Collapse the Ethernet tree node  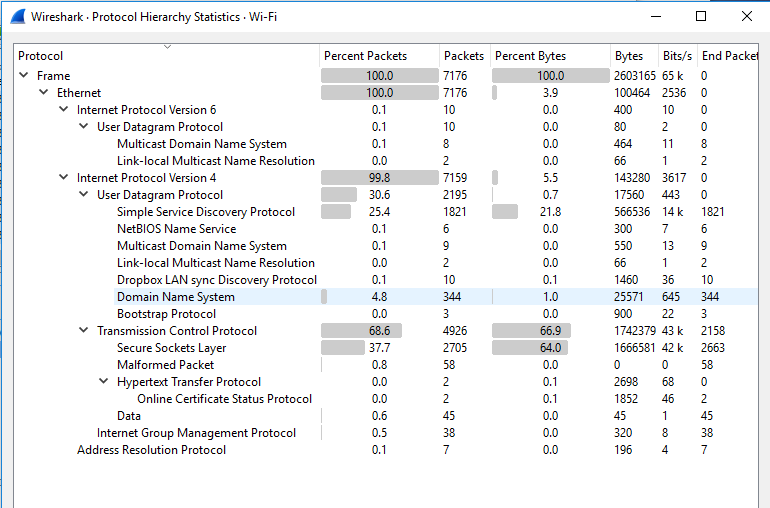[44, 92]
